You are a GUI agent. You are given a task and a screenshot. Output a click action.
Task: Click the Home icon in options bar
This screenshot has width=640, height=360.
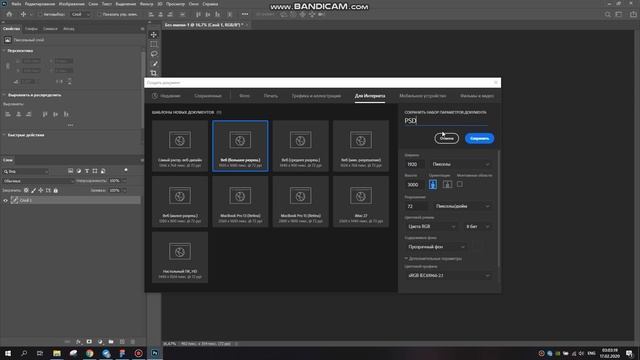[x=9, y=14]
